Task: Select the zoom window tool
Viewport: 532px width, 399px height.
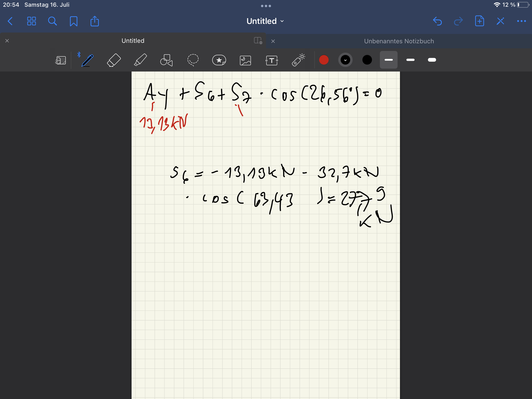Action: point(61,60)
